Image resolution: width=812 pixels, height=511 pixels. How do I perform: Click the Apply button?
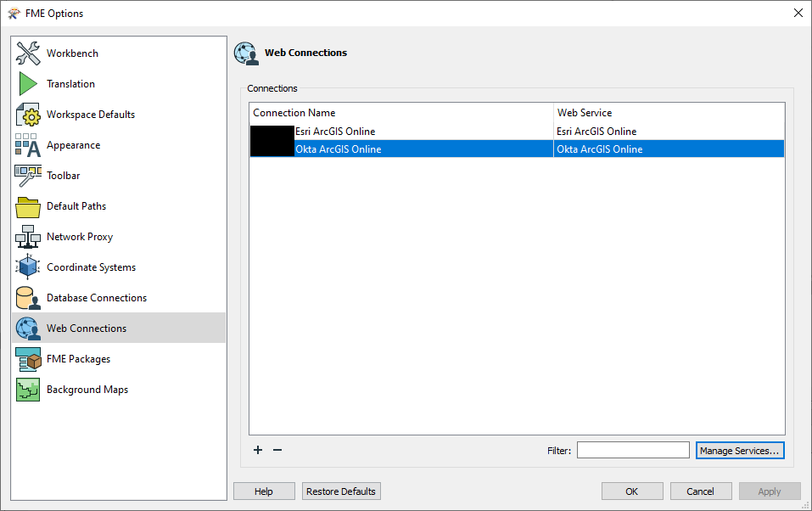[770, 491]
